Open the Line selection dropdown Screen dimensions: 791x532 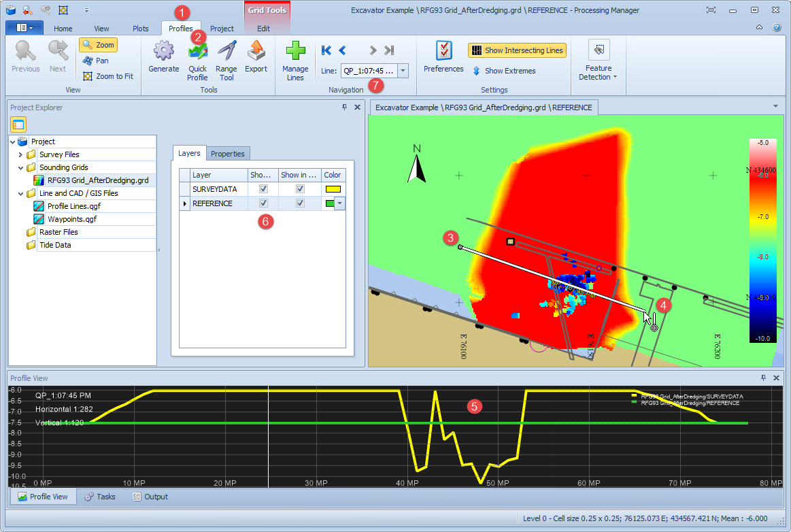pos(403,71)
